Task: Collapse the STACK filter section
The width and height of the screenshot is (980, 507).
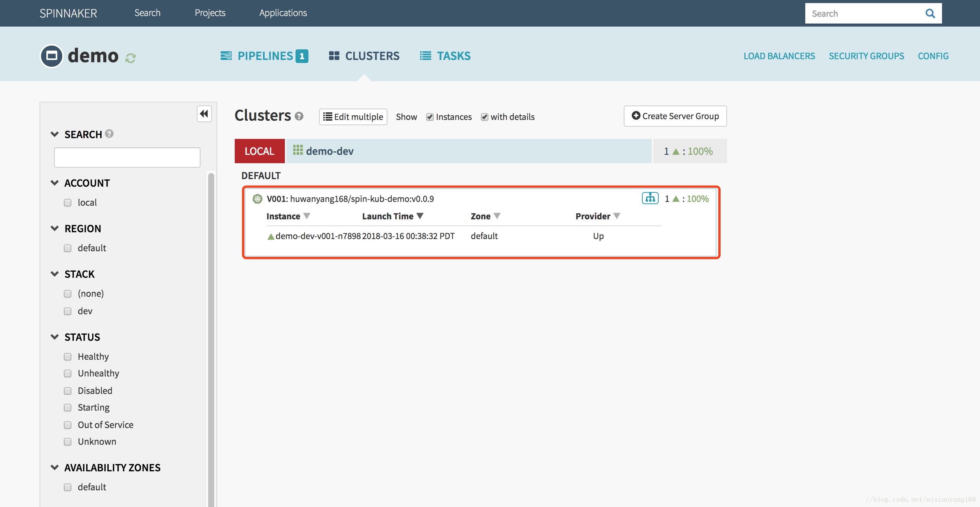Action: click(x=55, y=274)
